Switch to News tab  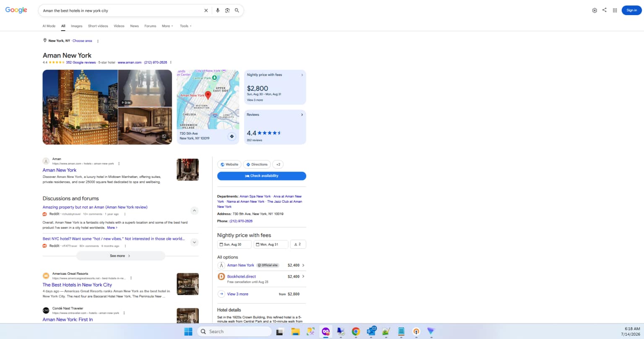[134, 26]
